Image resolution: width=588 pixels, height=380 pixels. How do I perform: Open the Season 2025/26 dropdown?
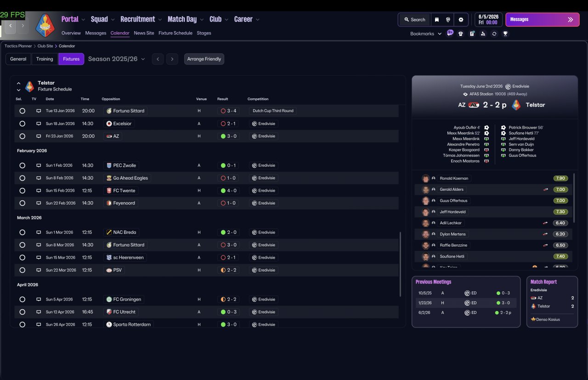[117, 59]
